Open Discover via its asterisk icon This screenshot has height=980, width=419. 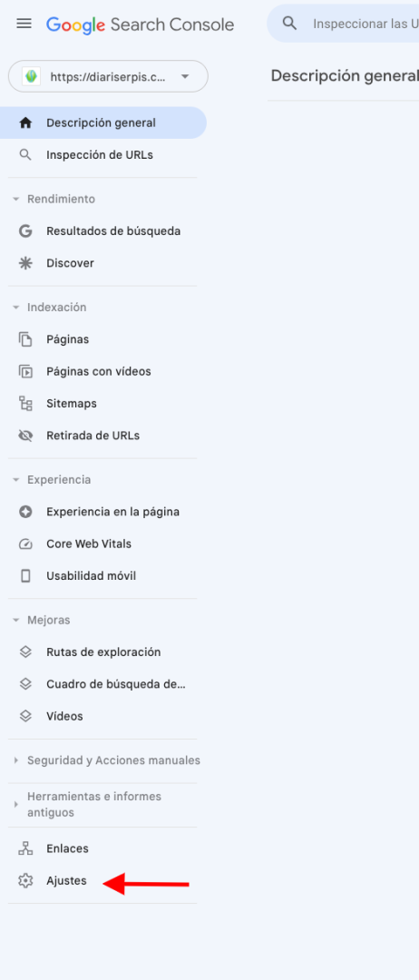25,263
